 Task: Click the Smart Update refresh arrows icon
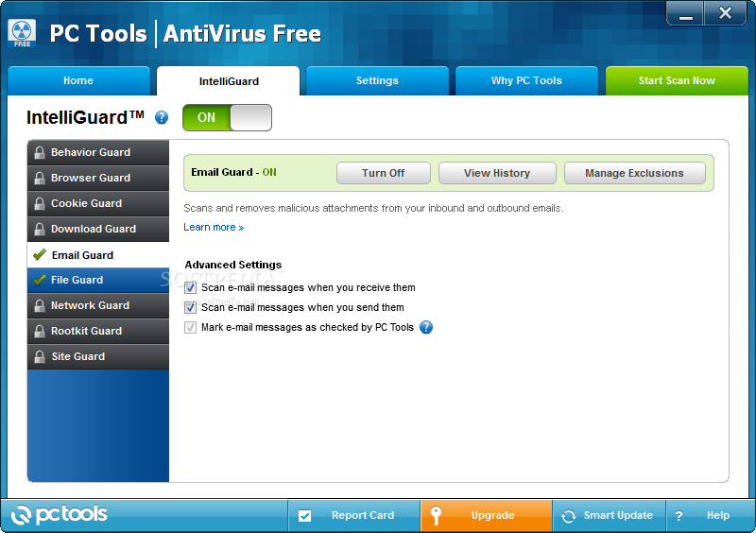569,516
